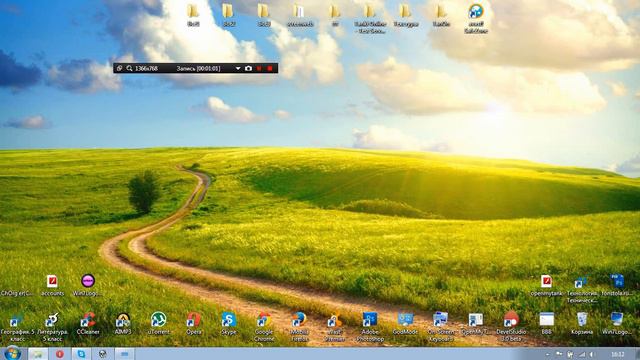Click the network signal tray icon
The height and width of the screenshot is (360, 640).
[582, 354]
